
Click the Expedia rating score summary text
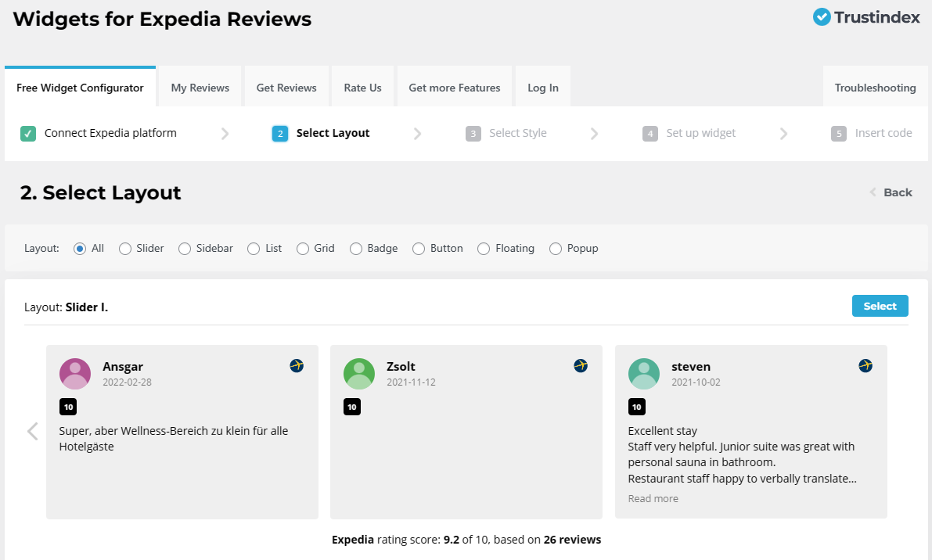point(466,540)
